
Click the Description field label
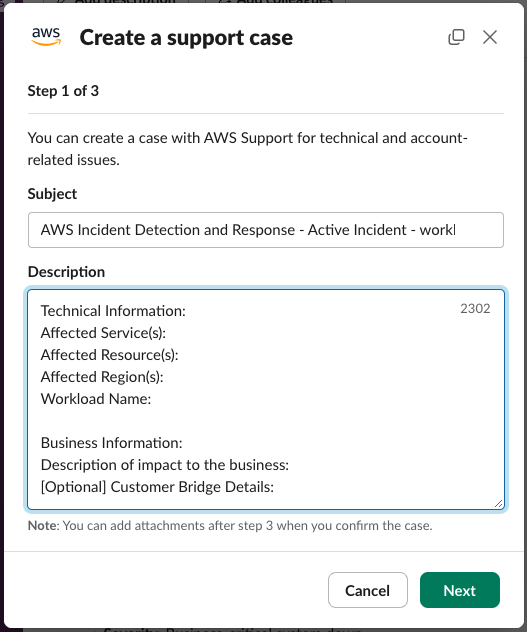66,272
